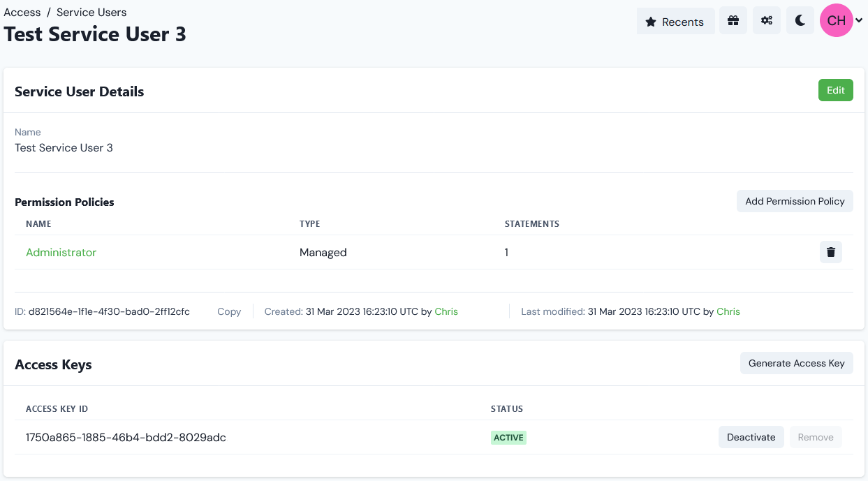Toggle dark mode with the moon icon
The image size is (868, 481).
tap(800, 20)
